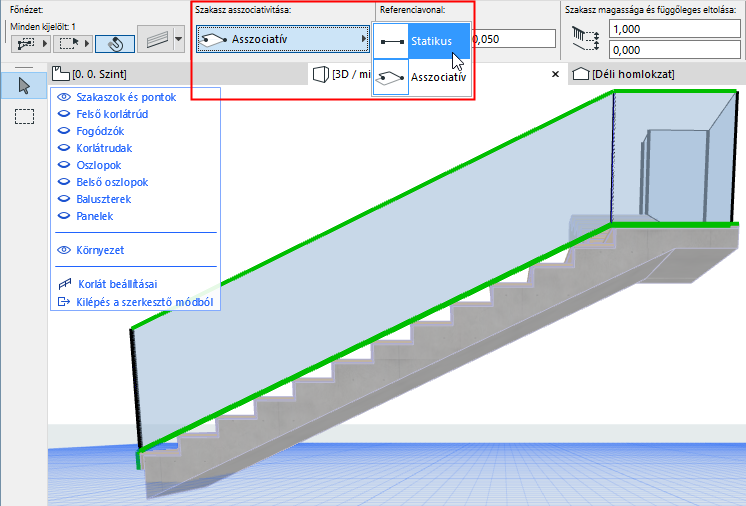This screenshot has width=746, height=506.
Task: Expand the rectangular selection flyout arrow
Action: (87, 44)
